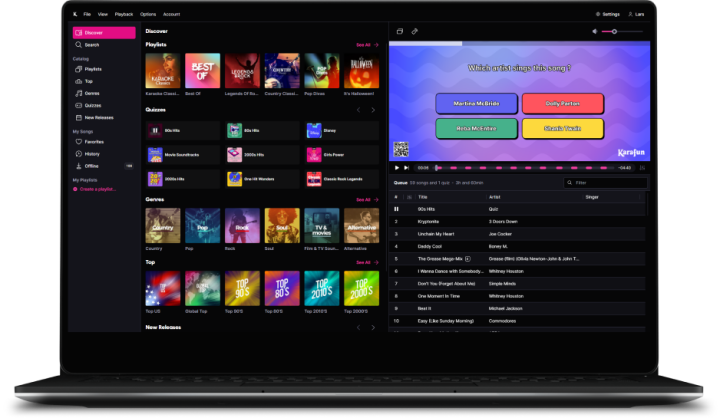Select Daddy Cool in the queue
The height and width of the screenshot is (418, 720).
517,246
